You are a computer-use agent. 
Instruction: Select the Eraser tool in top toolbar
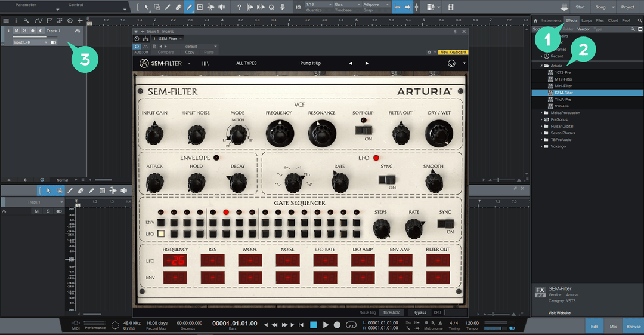tap(178, 7)
